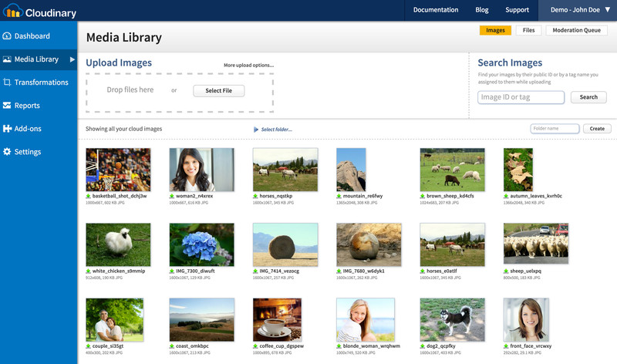Focus the Image ID or tag field

(x=521, y=97)
